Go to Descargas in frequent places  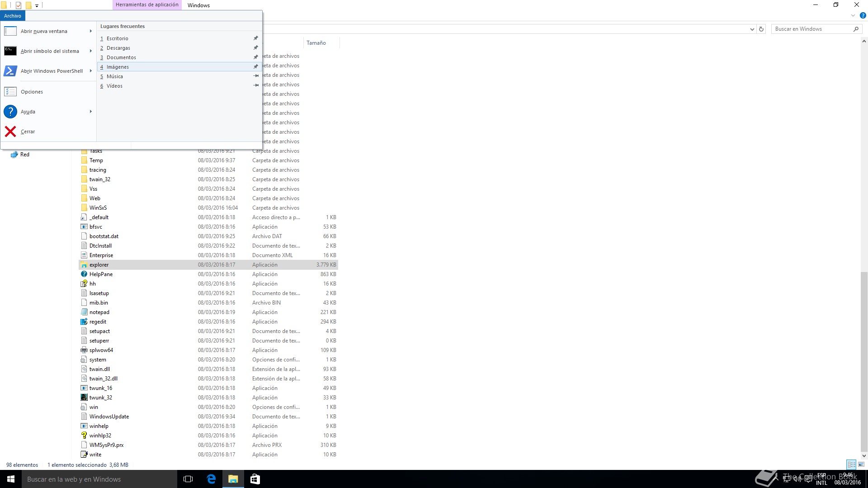click(x=179, y=48)
